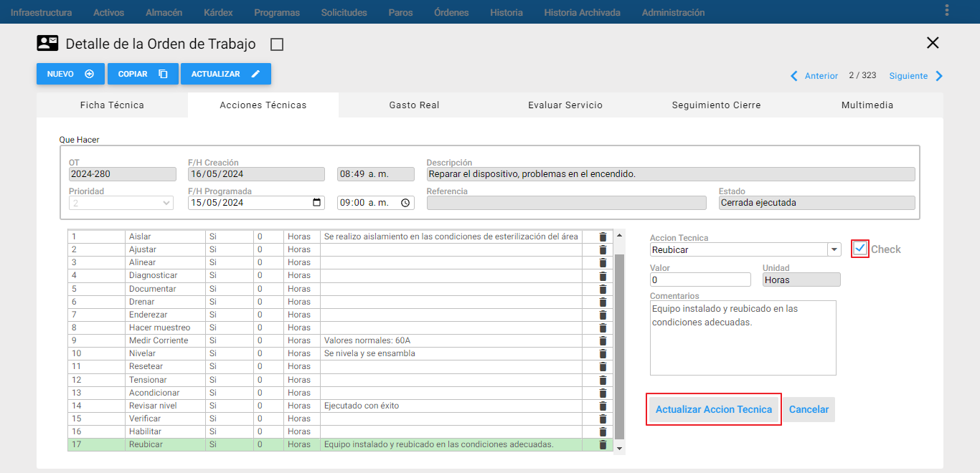
Task: Open the Programas menu
Action: pos(277,12)
